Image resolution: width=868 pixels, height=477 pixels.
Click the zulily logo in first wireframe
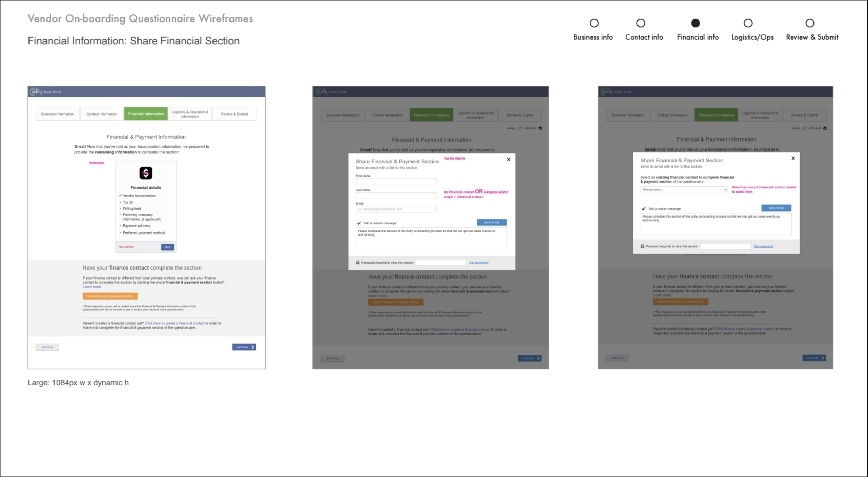tap(36, 92)
